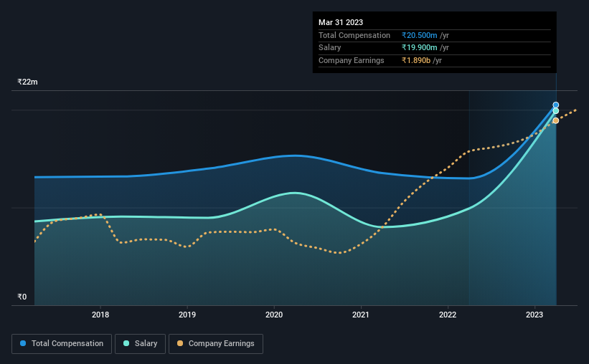
Task: Click the ₹22m y-axis label
Action: [x=27, y=82]
